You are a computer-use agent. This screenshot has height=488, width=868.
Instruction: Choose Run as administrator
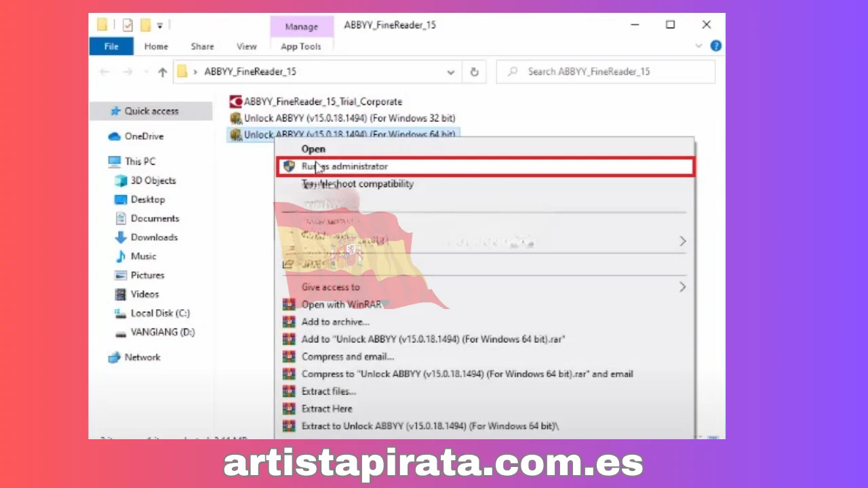[486, 167]
